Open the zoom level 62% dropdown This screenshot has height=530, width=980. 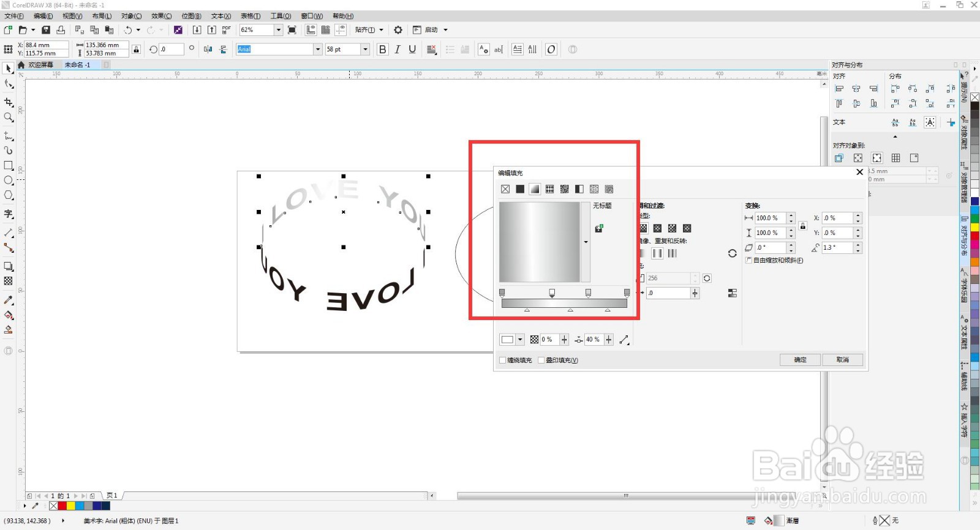point(278,30)
